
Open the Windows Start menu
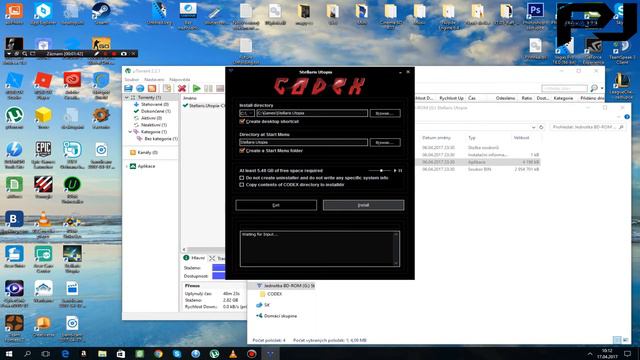(9, 353)
